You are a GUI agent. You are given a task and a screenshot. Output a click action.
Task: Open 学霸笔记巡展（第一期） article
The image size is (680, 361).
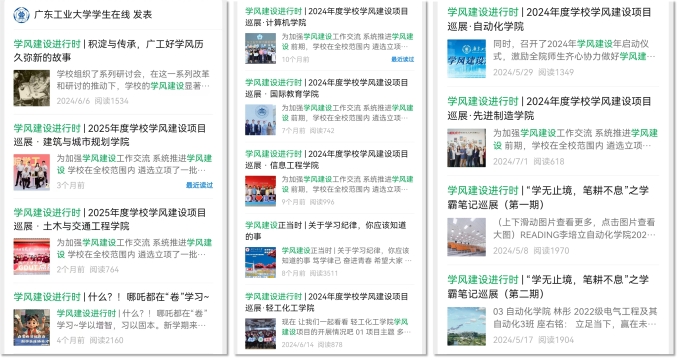pos(548,197)
